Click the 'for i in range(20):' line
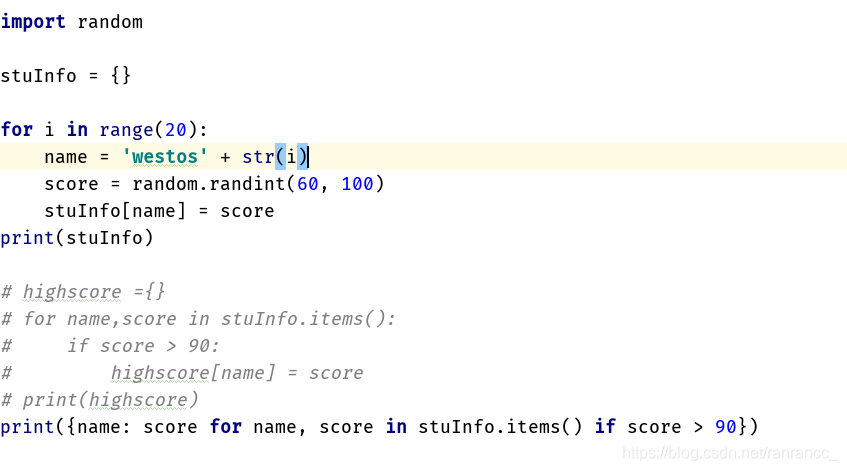This screenshot has height=471, width=847. [104, 130]
